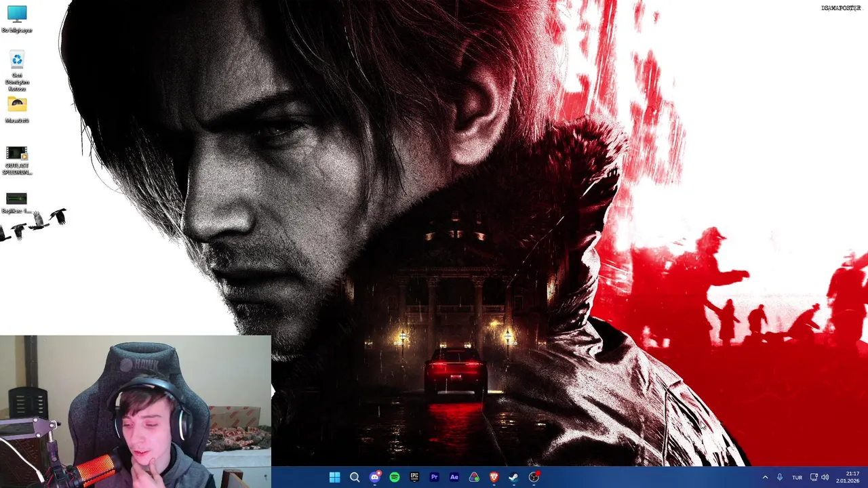This screenshot has width=868, height=488.
Task: Open volume speaker tray icon
Action: 825,477
